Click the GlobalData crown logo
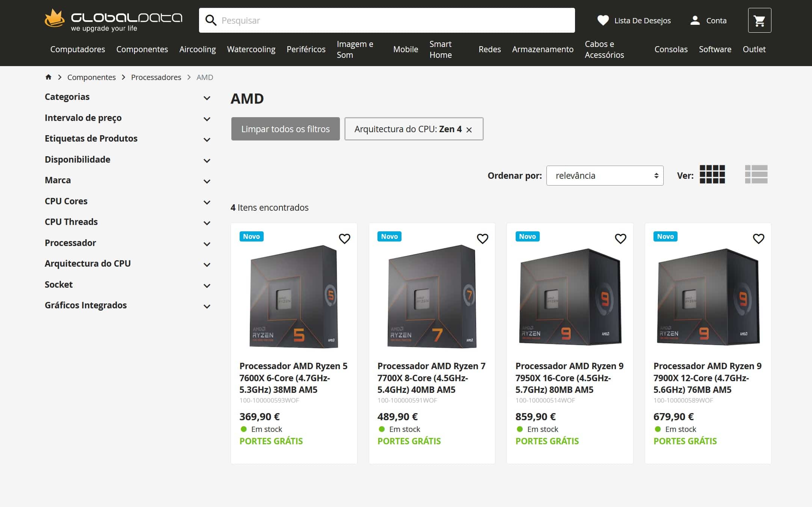The width and height of the screenshot is (812, 507). [54, 19]
